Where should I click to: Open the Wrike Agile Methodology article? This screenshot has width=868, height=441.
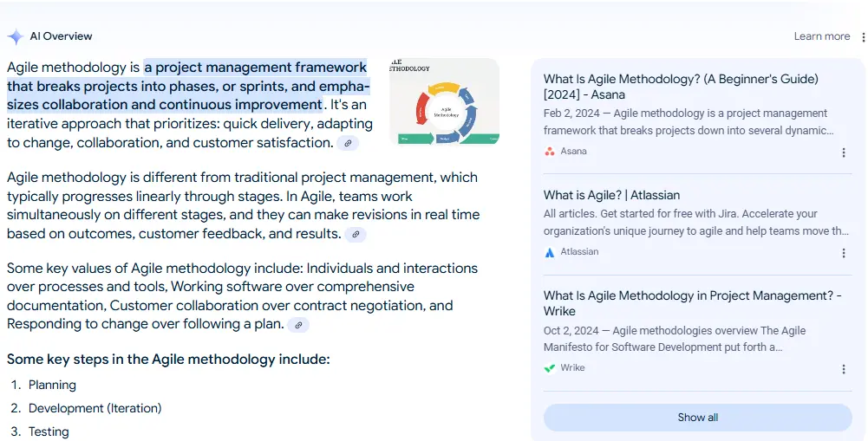[x=692, y=303]
